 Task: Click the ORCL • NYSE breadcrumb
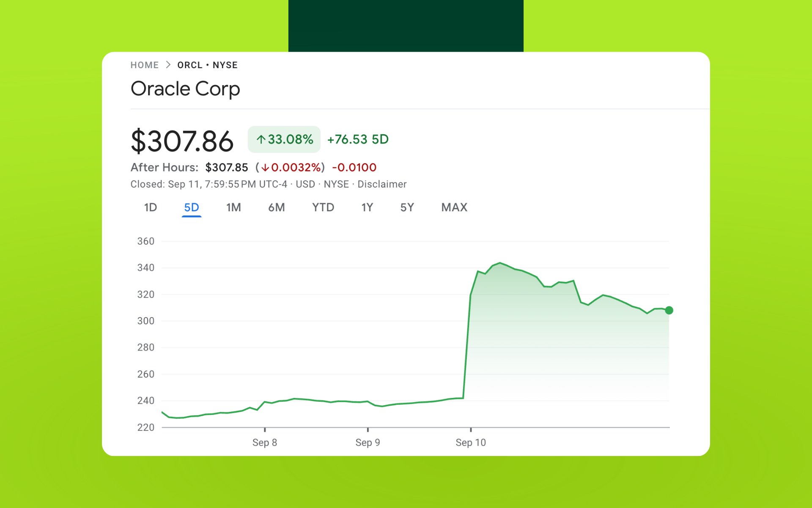(x=207, y=65)
